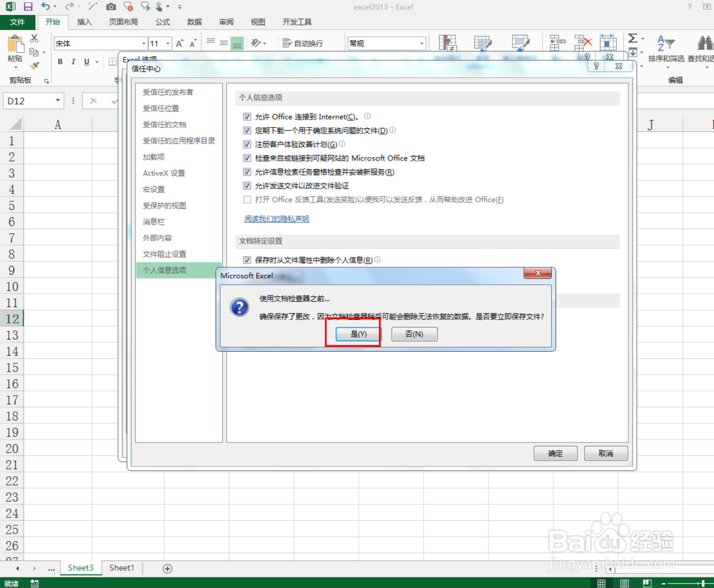The width and height of the screenshot is (714, 588).
Task: Select the Bold (B) formatting icon
Action: click(60, 62)
